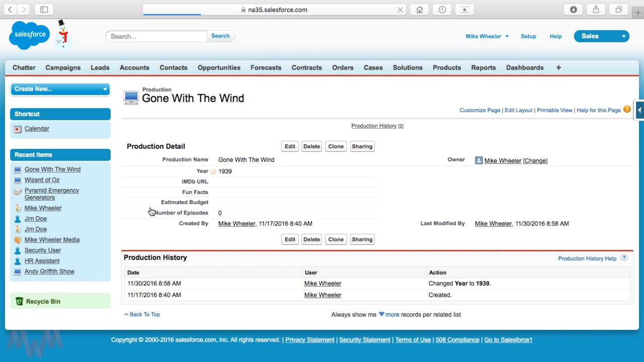Click the orange help question mark icon
Viewport: 644px width, 362px height.
pyautogui.click(x=627, y=109)
